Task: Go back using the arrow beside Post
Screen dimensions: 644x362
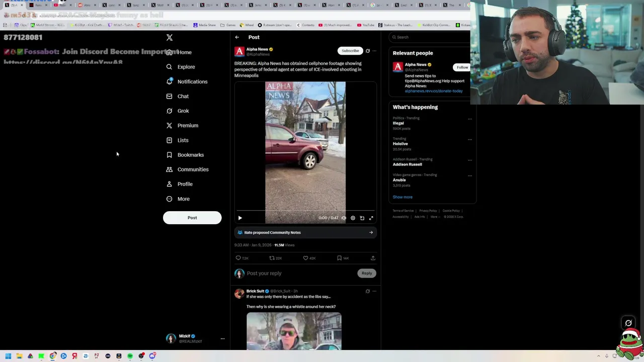Action: (237, 37)
